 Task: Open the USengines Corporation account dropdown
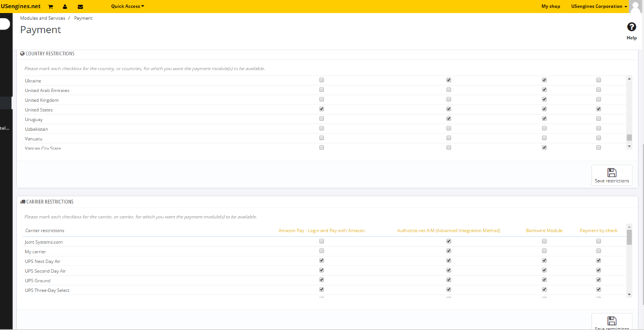599,6
